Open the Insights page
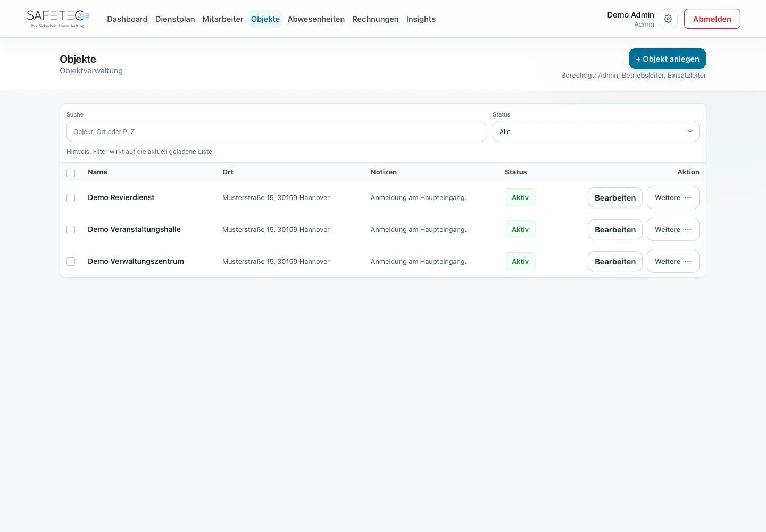This screenshot has width=766, height=532. point(421,19)
